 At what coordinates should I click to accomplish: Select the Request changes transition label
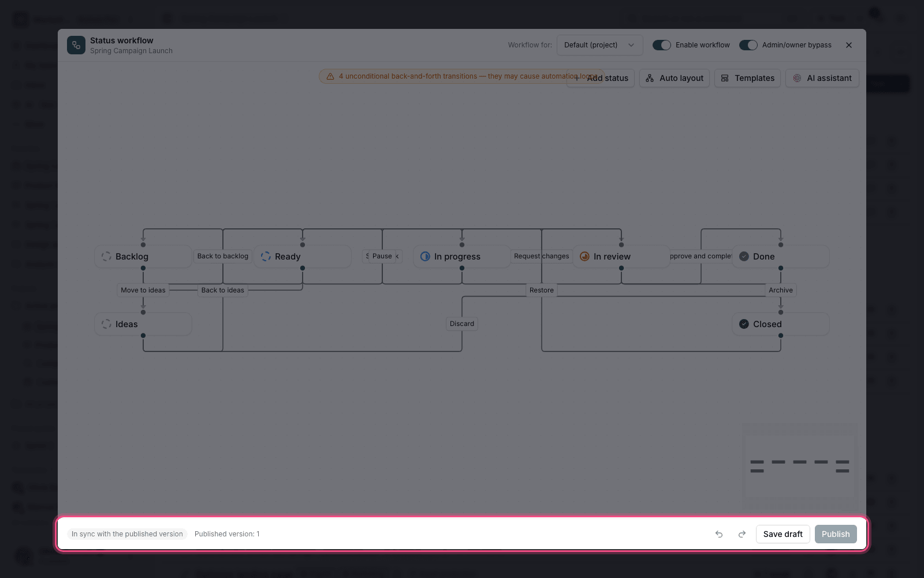click(542, 256)
